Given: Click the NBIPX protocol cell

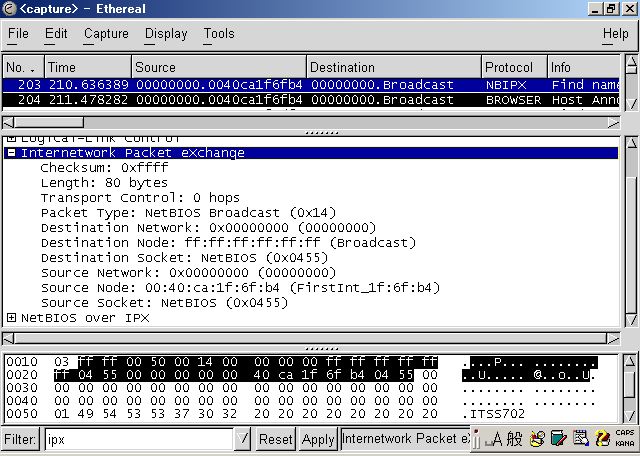Looking at the screenshot, I should point(506,85).
